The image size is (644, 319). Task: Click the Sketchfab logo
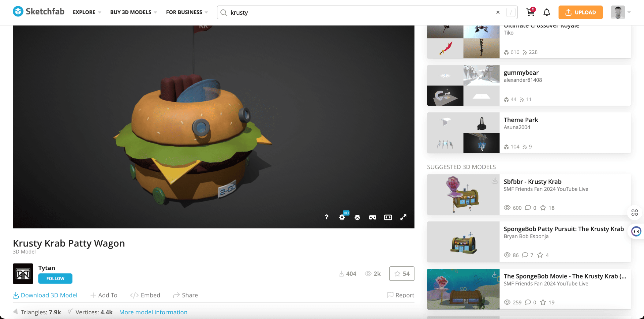point(39,12)
